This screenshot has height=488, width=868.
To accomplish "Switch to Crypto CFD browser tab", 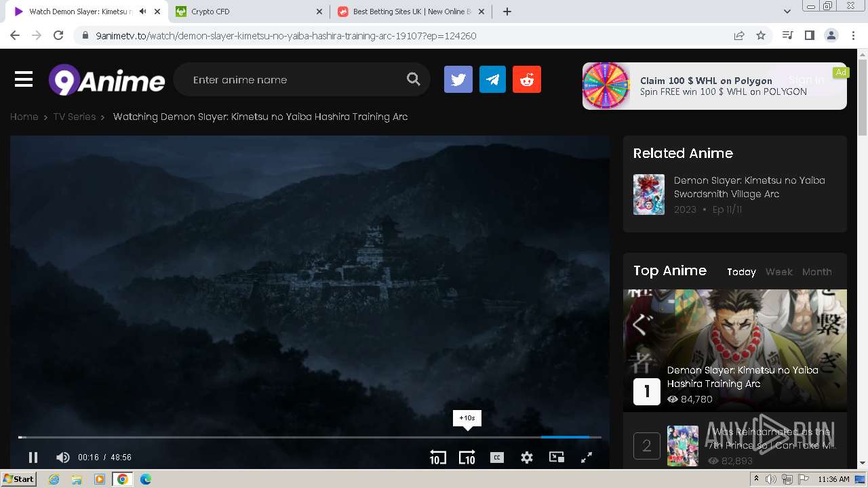I will coord(248,12).
